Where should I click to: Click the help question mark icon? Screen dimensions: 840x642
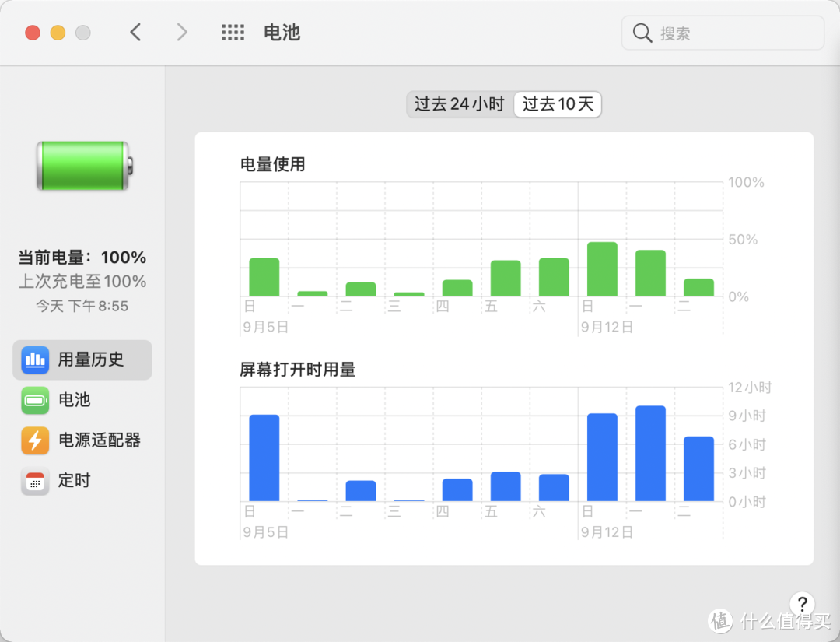pyautogui.click(x=802, y=604)
